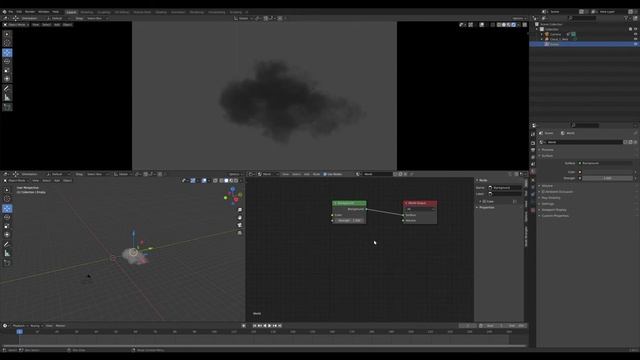Select the Scale tool in the top viewport
The image size is (640, 360).
7,70
